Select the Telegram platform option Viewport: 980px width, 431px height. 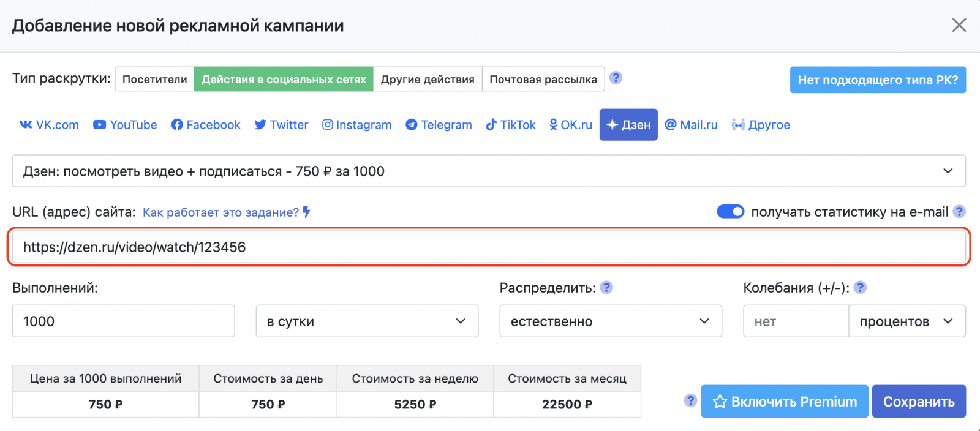pyautogui.click(x=439, y=125)
